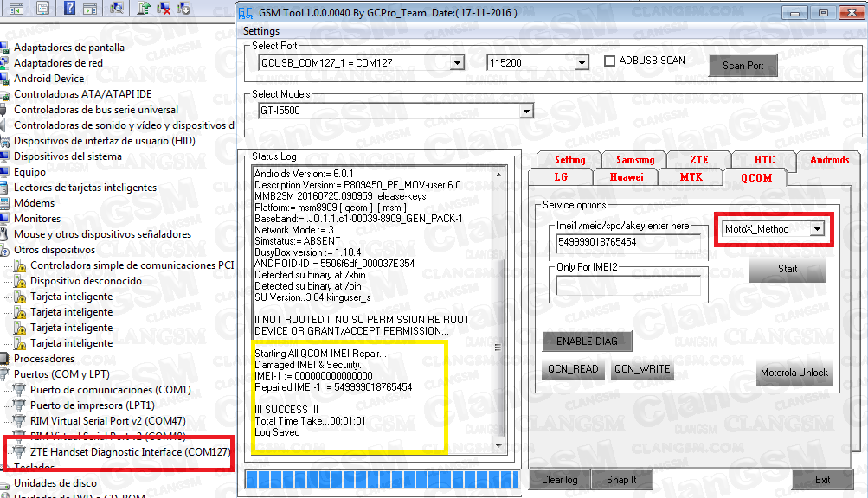Image resolution: width=868 pixels, height=498 pixels.
Task: Click the disable device icon with down arrow
Action: (183, 8)
